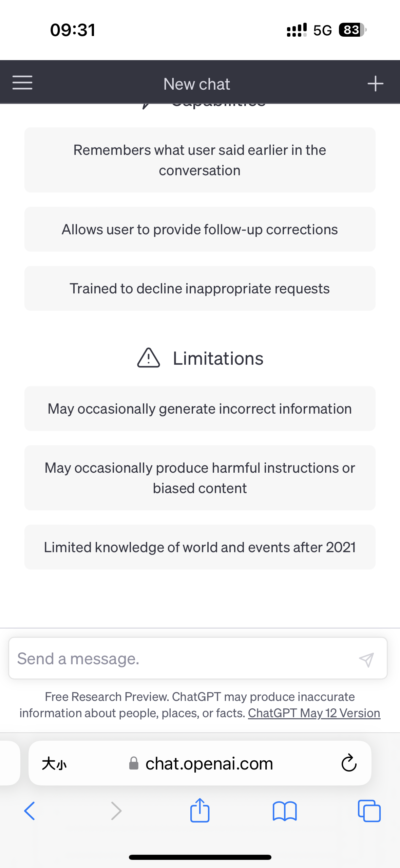Tap the send message arrow icon
Viewport: 400px width, 868px height.
tap(366, 659)
